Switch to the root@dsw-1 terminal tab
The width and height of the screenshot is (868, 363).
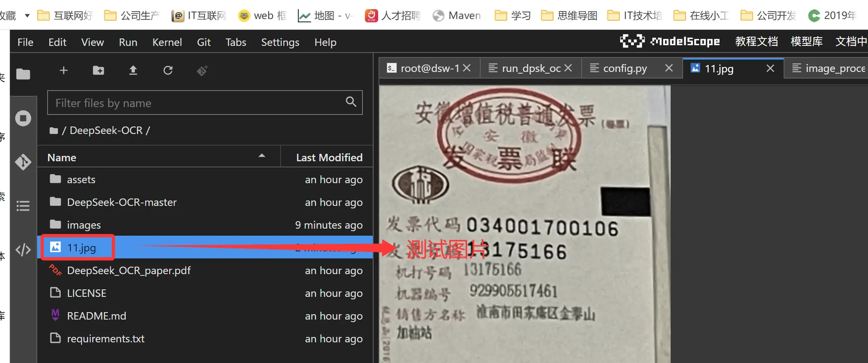pyautogui.click(x=429, y=68)
